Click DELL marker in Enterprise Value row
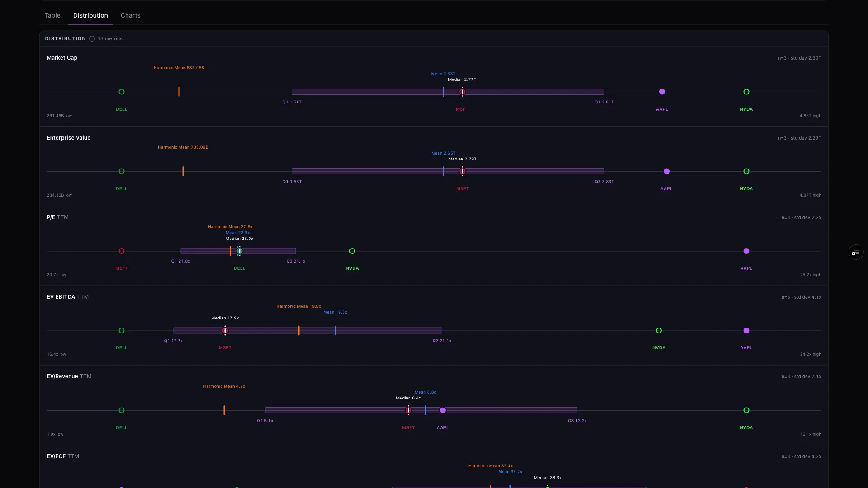The height and width of the screenshot is (488, 868). tap(122, 172)
